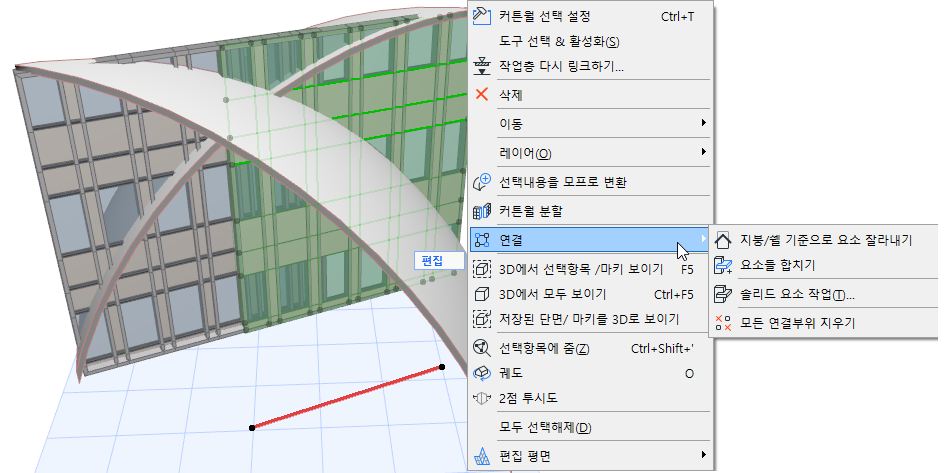The image size is (947, 473).
Task: Select 삭제 from the context menu
Action: [x=590, y=95]
